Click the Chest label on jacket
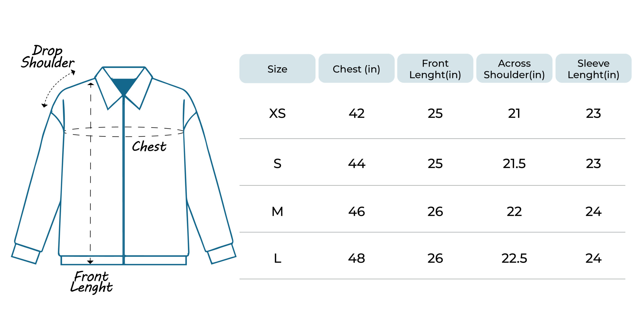This screenshot has width=644, height=333. (149, 146)
